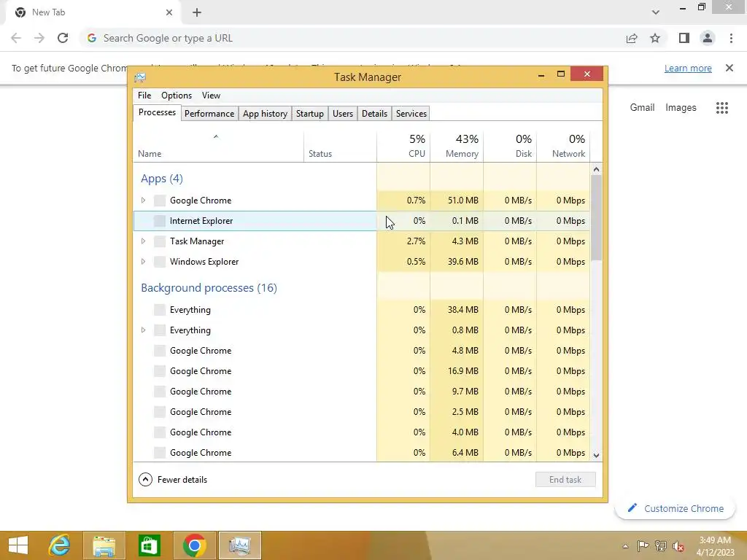Open Action Center flag icon
Screen dimensions: 747x560
pyautogui.click(x=643, y=546)
